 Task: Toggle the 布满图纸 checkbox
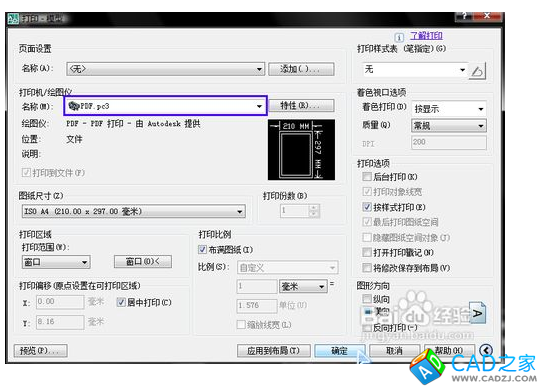tap(202, 249)
